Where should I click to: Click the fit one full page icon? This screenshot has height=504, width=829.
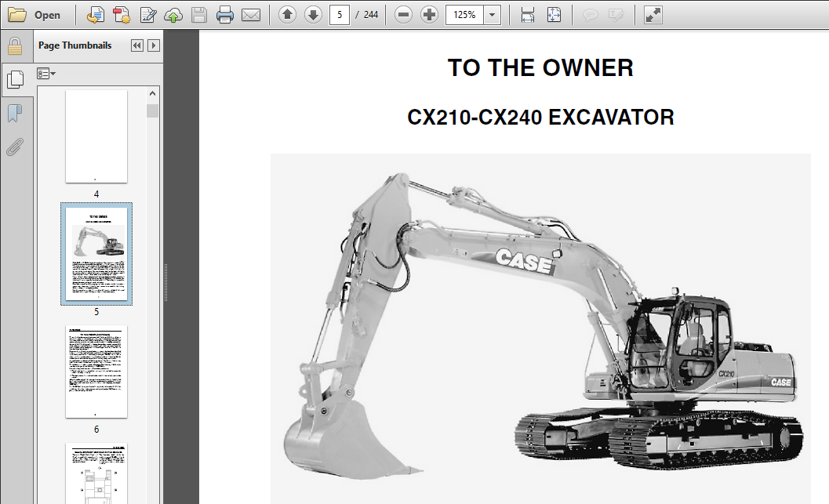point(554,15)
